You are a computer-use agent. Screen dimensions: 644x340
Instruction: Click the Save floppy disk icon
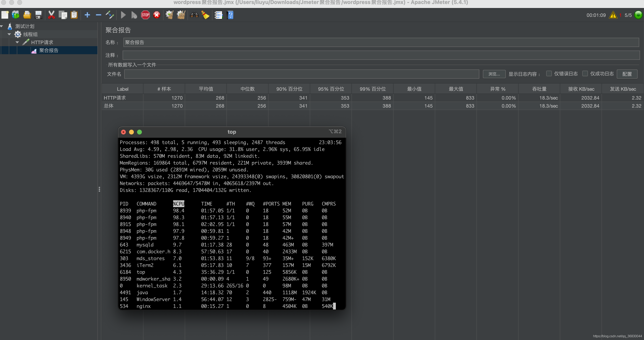pos(38,15)
